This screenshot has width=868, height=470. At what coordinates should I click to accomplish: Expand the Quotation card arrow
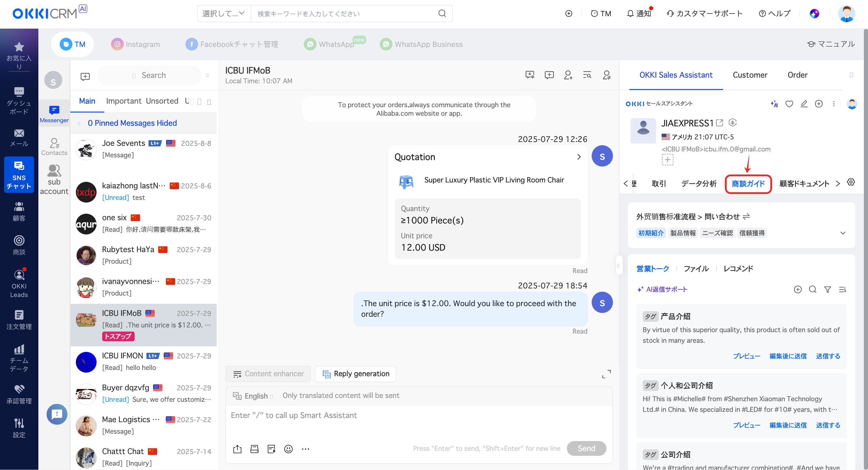(579, 157)
